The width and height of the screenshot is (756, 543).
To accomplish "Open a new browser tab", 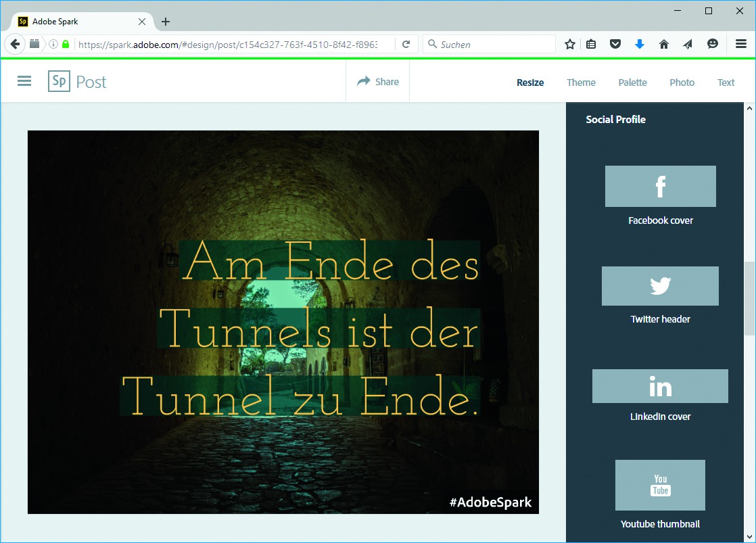I will (x=166, y=22).
